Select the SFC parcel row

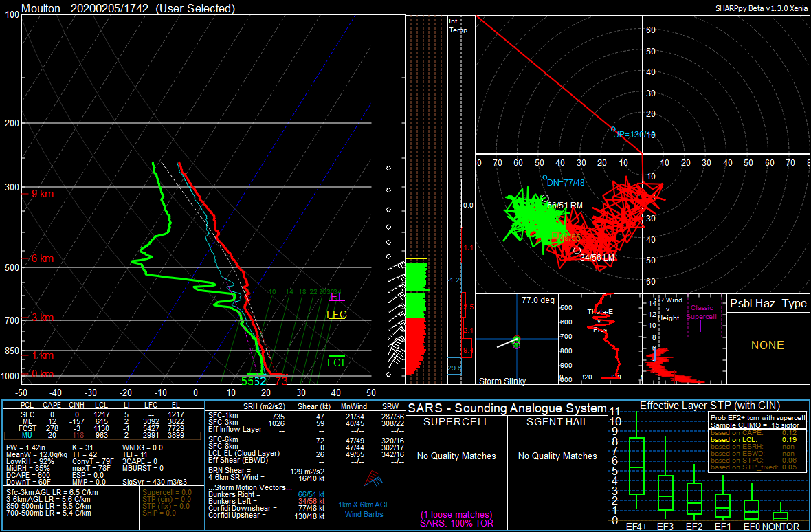click(x=102, y=414)
